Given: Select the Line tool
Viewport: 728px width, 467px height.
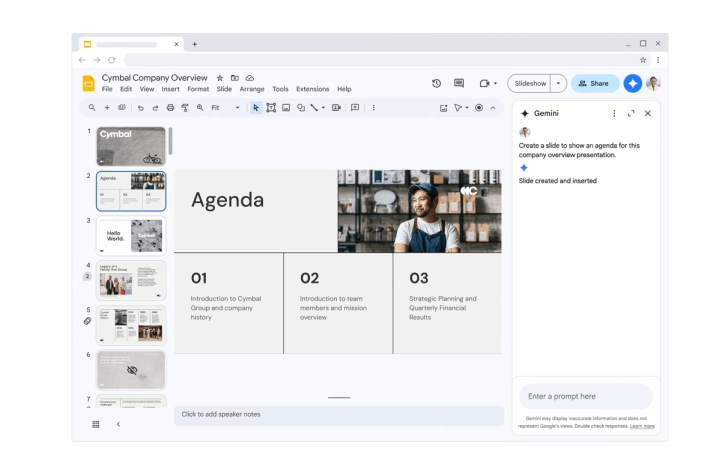Looking at the screenshot, I should coord(314,108).
